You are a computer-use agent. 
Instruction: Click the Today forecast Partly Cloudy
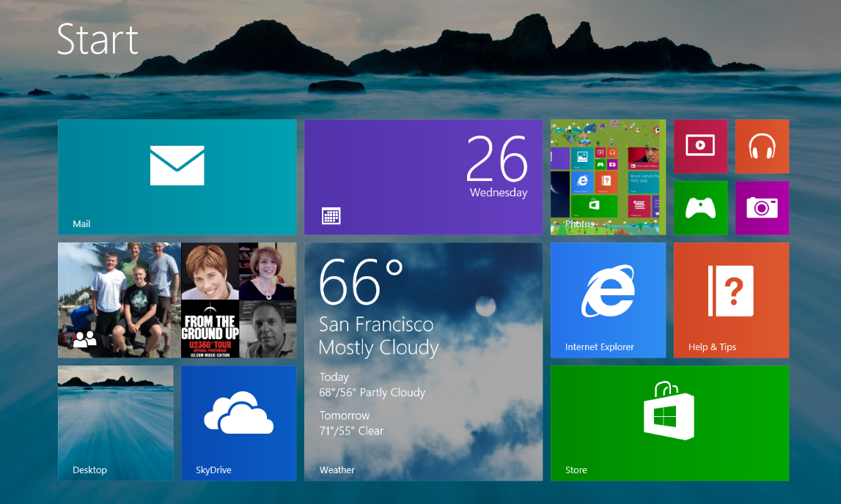pos(372,393)
